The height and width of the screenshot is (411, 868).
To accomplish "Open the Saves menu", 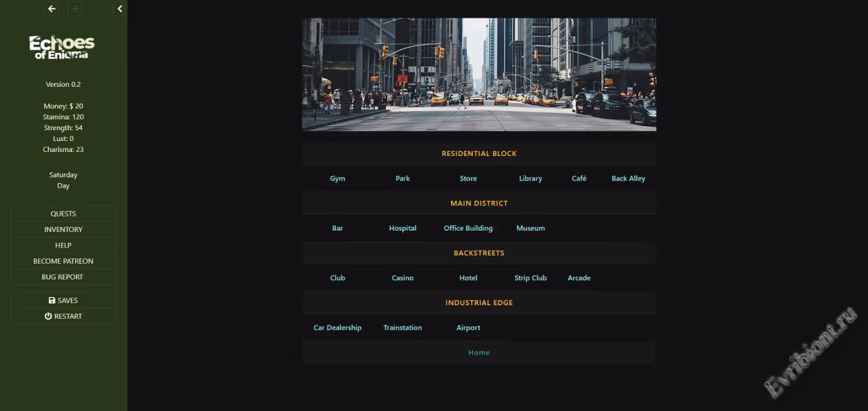I will coord(63,300).
